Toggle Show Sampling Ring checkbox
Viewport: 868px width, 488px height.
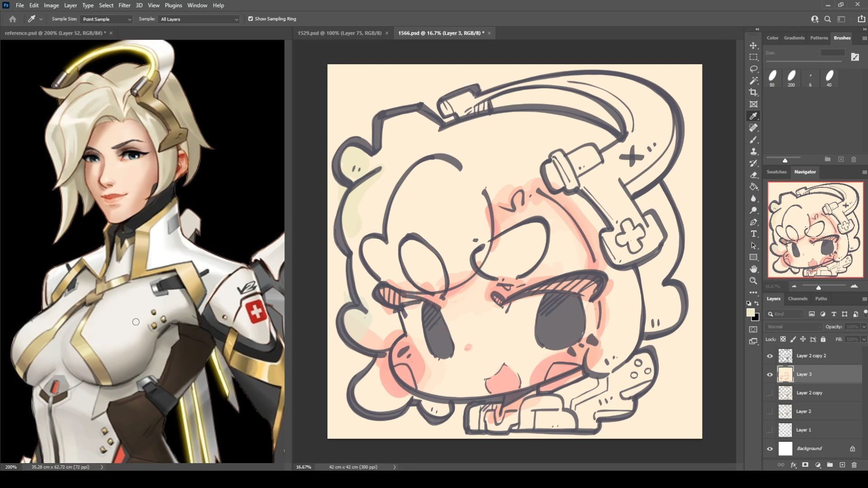[x=250, y=19]
